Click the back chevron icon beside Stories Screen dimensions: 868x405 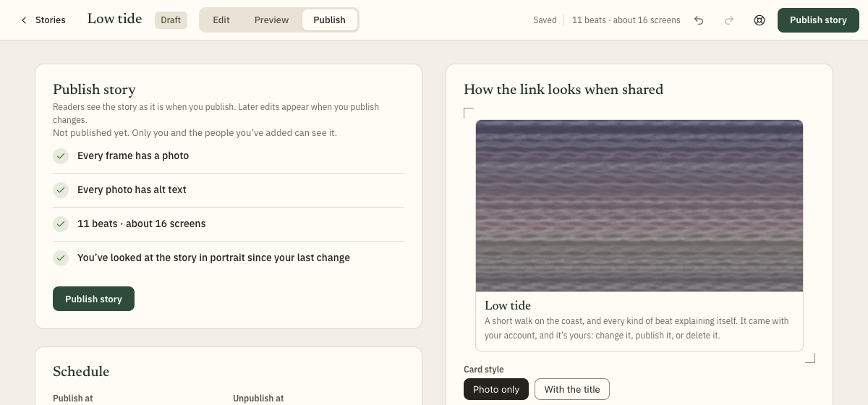click(x=24, y=20)
